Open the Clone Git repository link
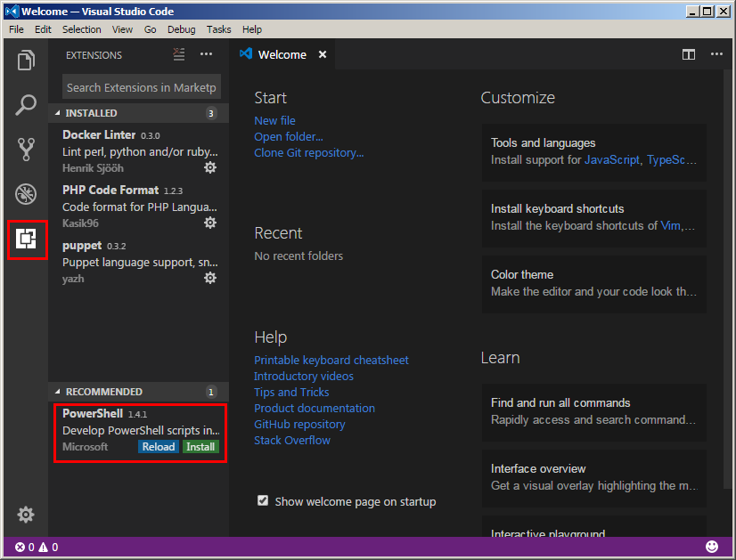This screenshot has width=736, height=560. pos(308,152)
